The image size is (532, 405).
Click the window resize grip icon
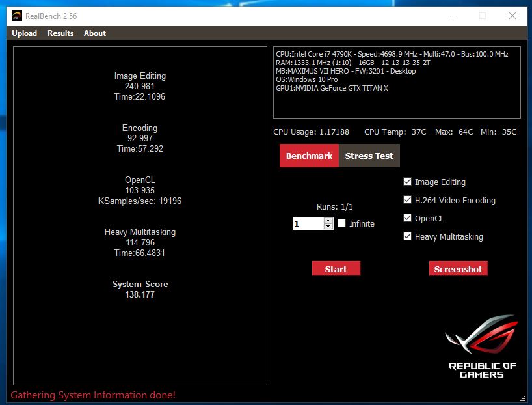(523, 398)
